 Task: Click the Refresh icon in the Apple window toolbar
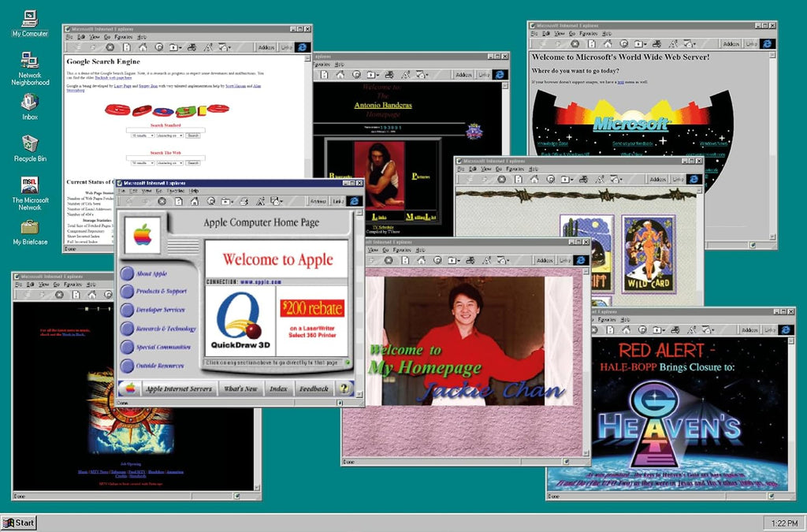point(178,202)
